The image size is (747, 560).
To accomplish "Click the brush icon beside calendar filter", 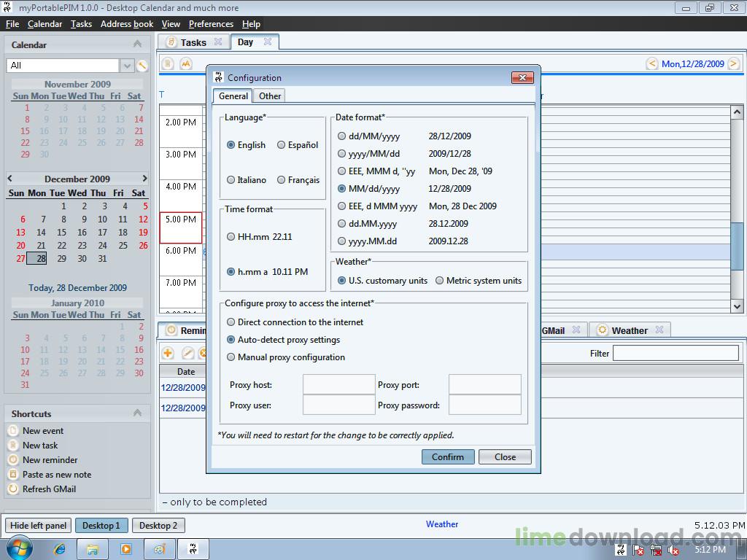I will click(143, 66).
